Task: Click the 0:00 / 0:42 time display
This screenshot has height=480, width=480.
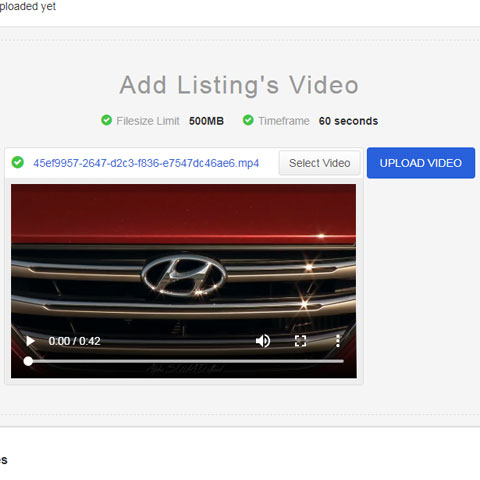Action: point(74,341)
